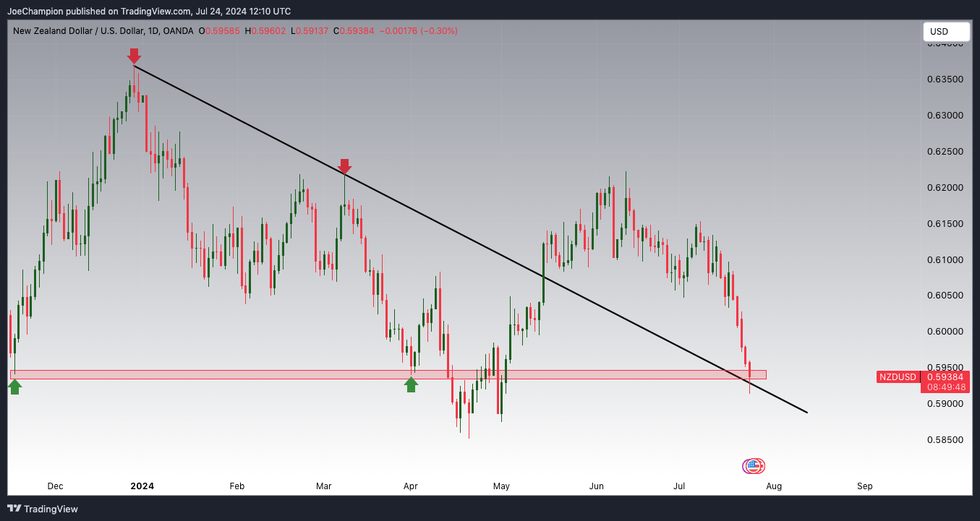
Task: Click the '1D' timeframe text in the title
Action: click(154, 31)
